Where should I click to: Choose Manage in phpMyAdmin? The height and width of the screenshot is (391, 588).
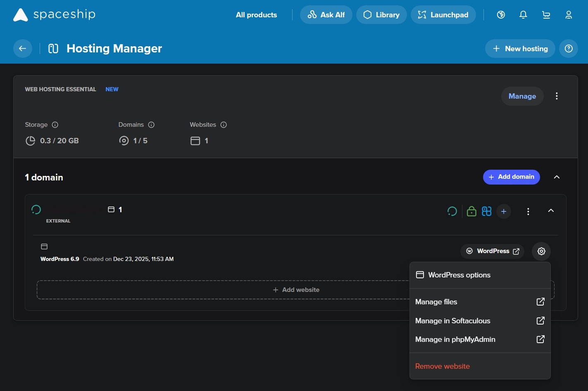point(455,339)
